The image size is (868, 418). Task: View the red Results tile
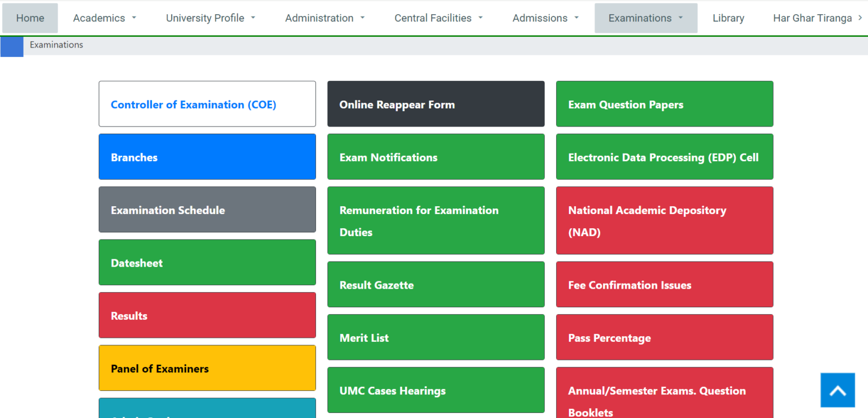[207, 315]
